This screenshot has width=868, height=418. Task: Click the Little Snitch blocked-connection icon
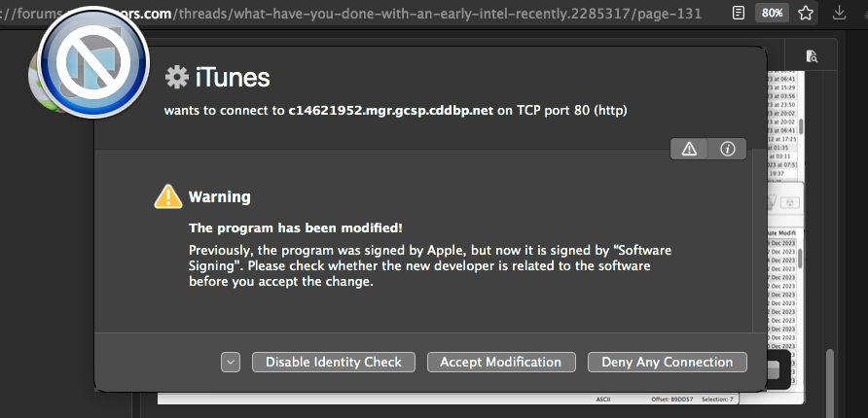pyautogui.click(x=88, y=64)
